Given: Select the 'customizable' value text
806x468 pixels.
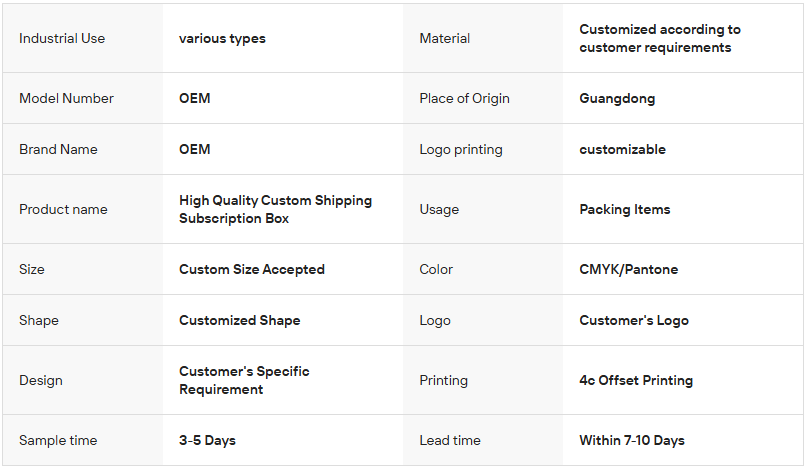Looking at the screenshot, I should click(622, 149).
